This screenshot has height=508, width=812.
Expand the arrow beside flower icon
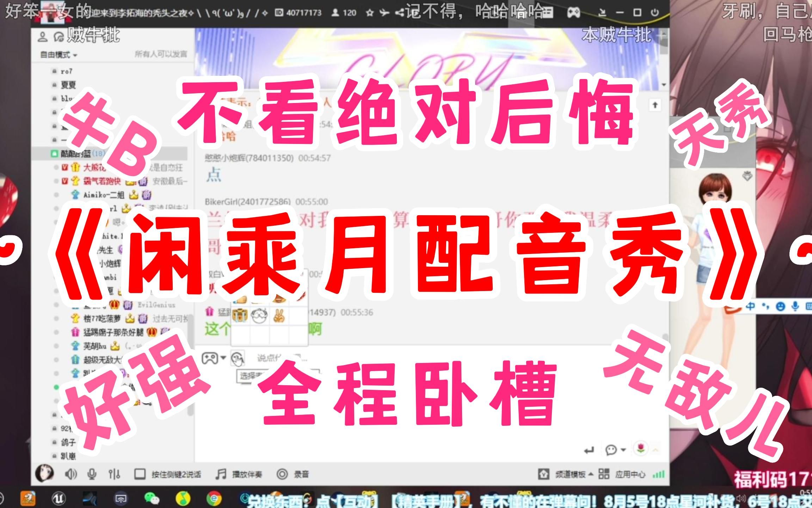point(656,450)
